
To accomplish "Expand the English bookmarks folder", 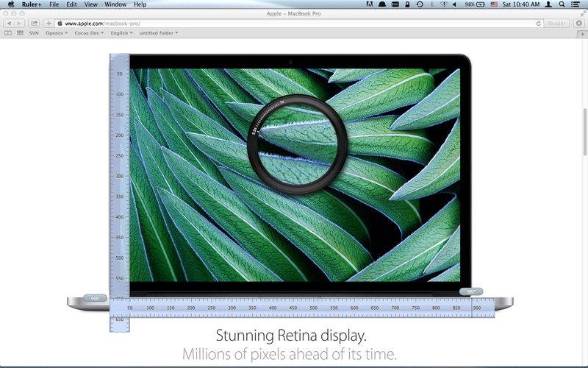I will click(x=121, y=33).
